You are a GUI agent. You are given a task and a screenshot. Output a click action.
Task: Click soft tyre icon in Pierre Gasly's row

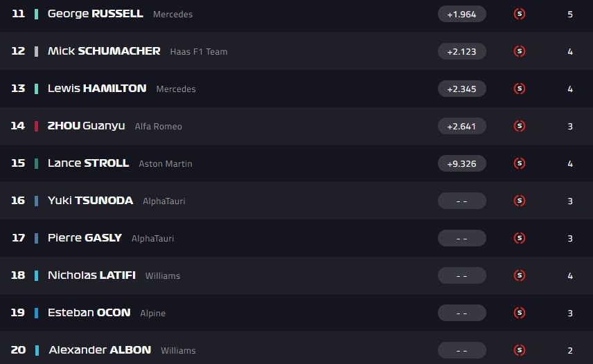pos(520,238)
